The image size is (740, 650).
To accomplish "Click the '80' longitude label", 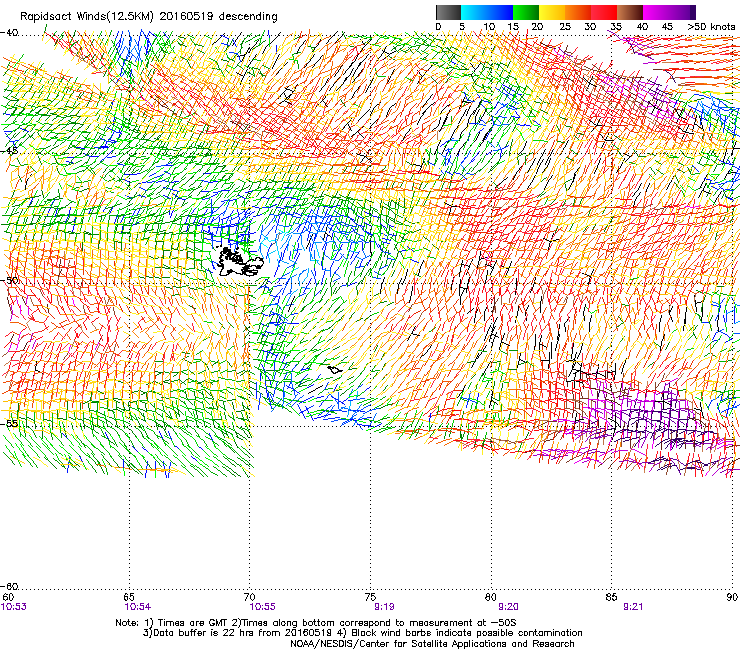I will click(x=491, y=598).
